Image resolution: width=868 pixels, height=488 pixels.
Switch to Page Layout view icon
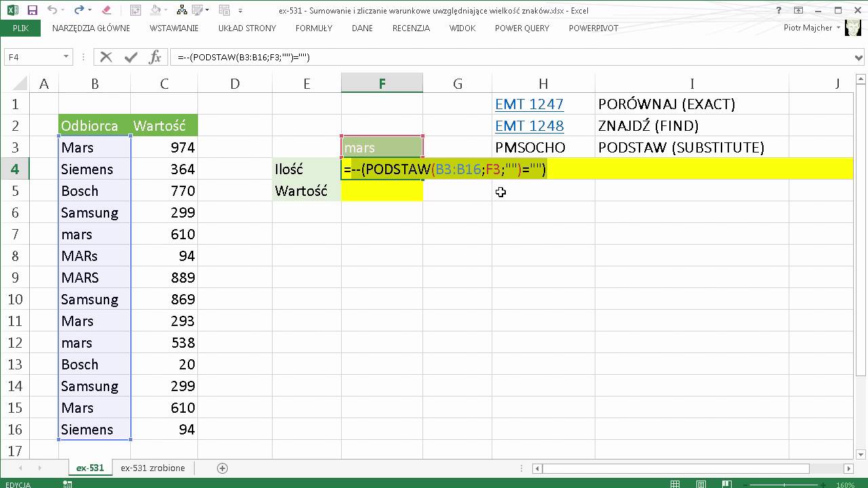pyautogui.click(x=701, y=484)
